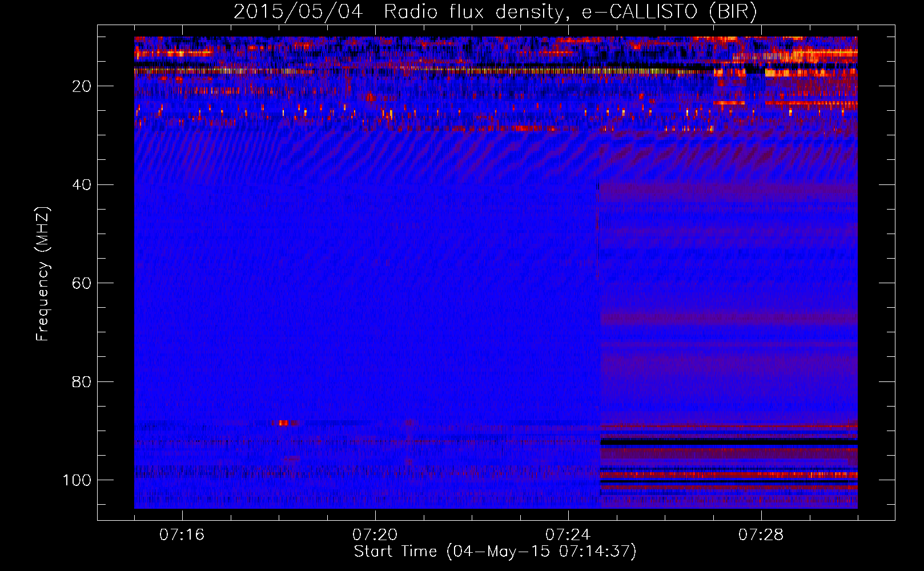Click the 80 frequency tick label

[x=82, y=381]
